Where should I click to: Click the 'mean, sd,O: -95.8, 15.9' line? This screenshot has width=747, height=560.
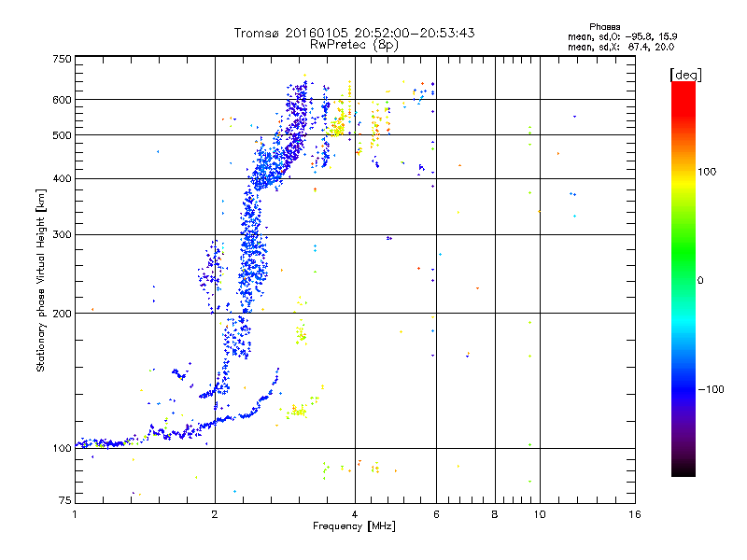tap(623, 36)
